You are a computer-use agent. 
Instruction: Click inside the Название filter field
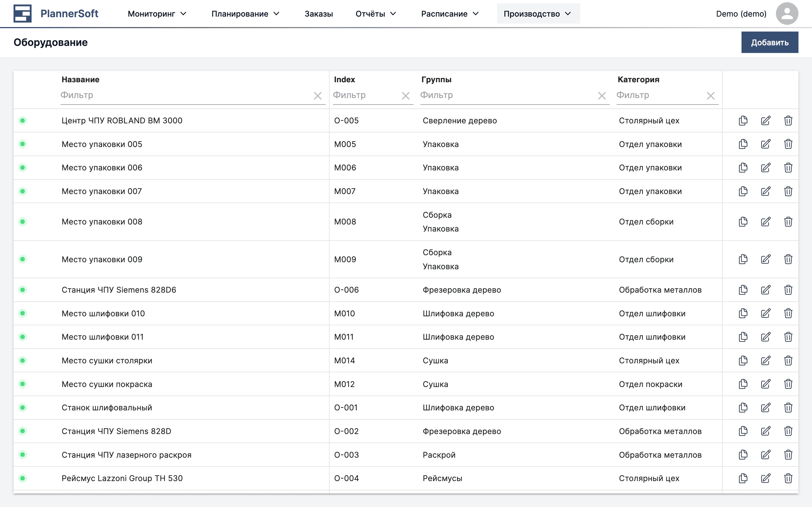(168, 95)
